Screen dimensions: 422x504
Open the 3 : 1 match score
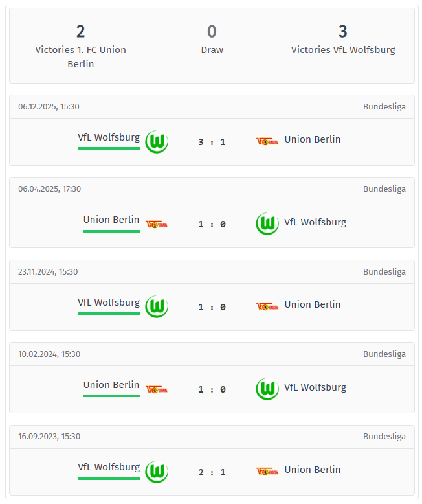click(x=212, y=142)
